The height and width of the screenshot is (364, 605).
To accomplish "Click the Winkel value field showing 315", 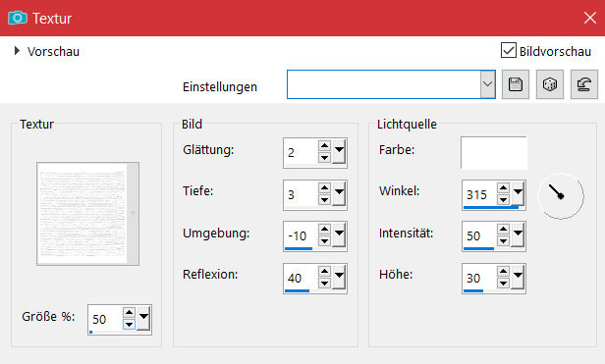I will [x=479, y=194].
